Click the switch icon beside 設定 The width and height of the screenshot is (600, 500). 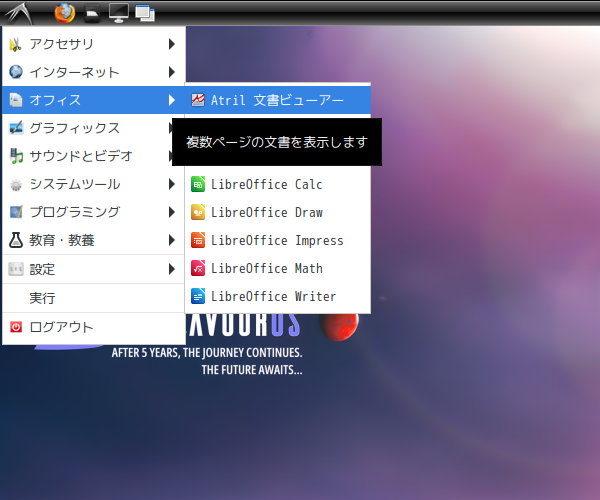pyautogui.click(x=16, y=269)
